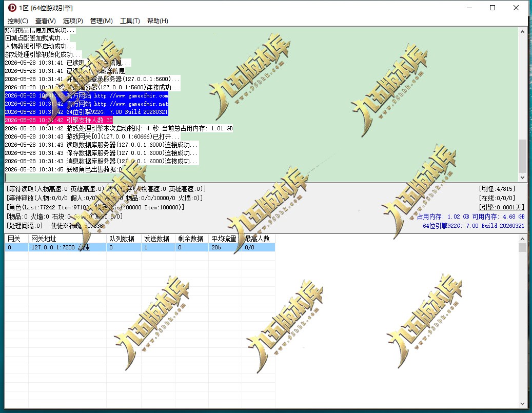Screen dimensions: 532x413
Task: Click the 网关地址 column header
Action: [67, 239]
